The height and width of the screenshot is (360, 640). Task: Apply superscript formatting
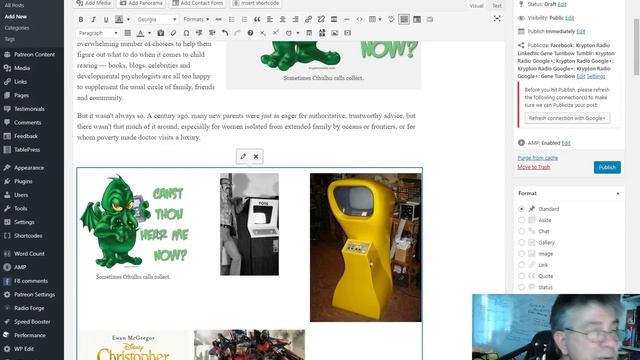276,33
